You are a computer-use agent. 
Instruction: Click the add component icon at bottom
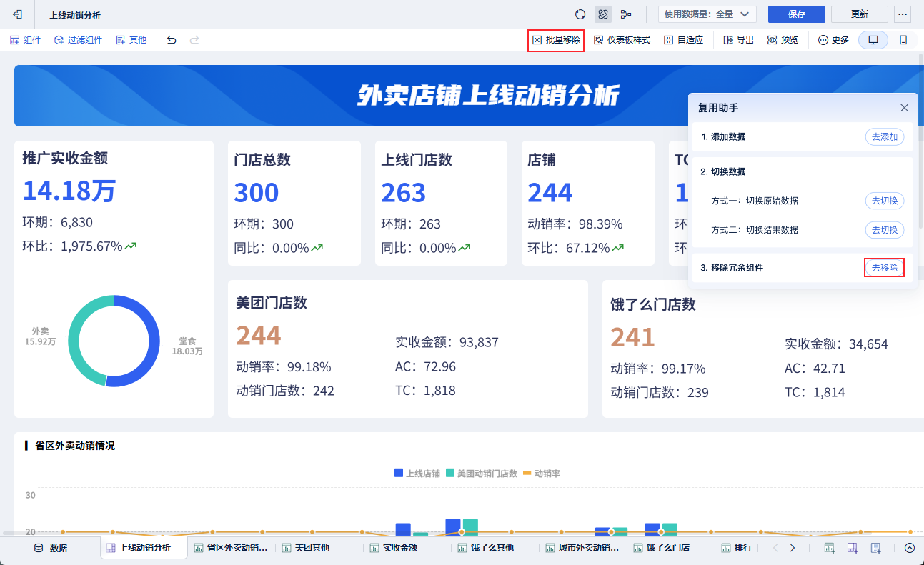(830, 548)
